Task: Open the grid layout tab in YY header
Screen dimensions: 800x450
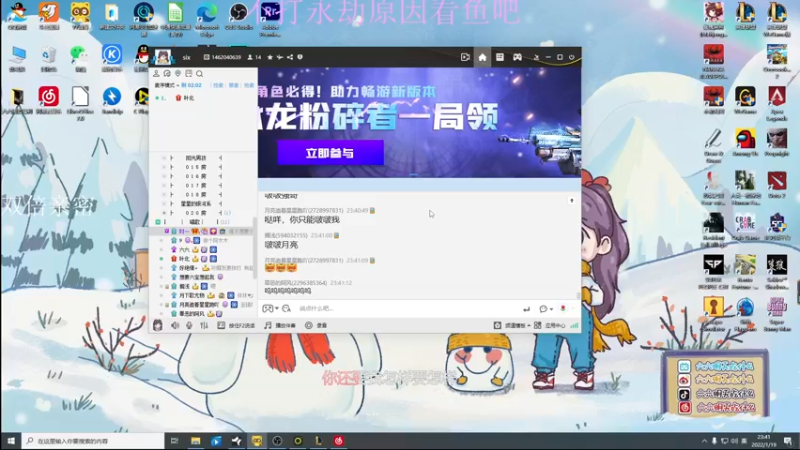Action: point(499,57)
